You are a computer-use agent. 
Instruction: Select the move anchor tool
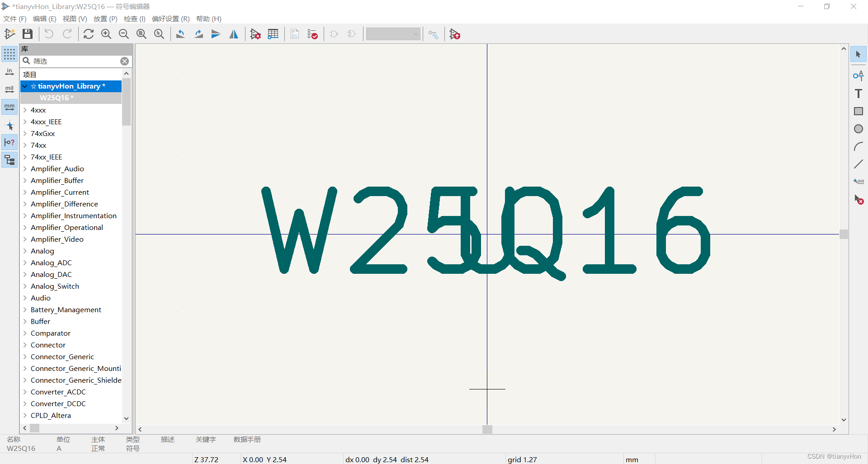[x=859, y=182]
